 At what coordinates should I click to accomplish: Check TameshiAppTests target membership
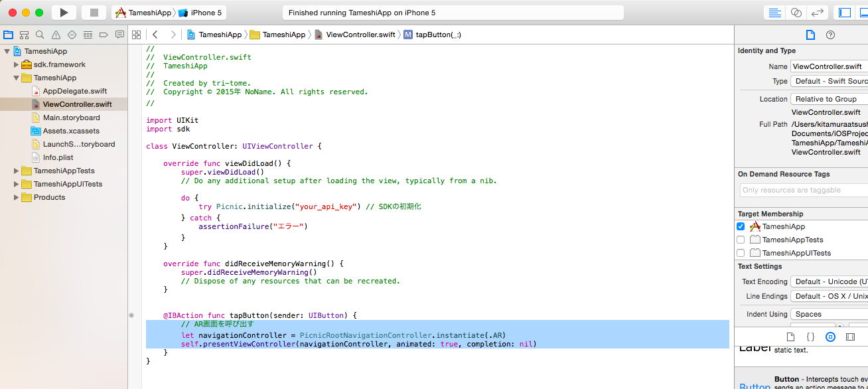point(741,240)
